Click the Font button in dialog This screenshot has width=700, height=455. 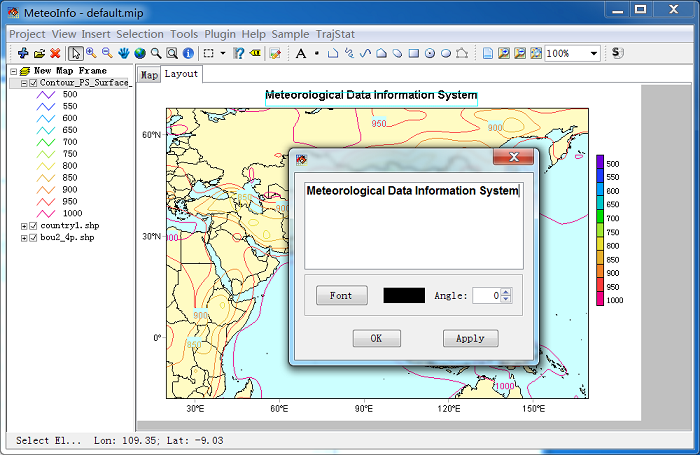[x=341, y=296]
